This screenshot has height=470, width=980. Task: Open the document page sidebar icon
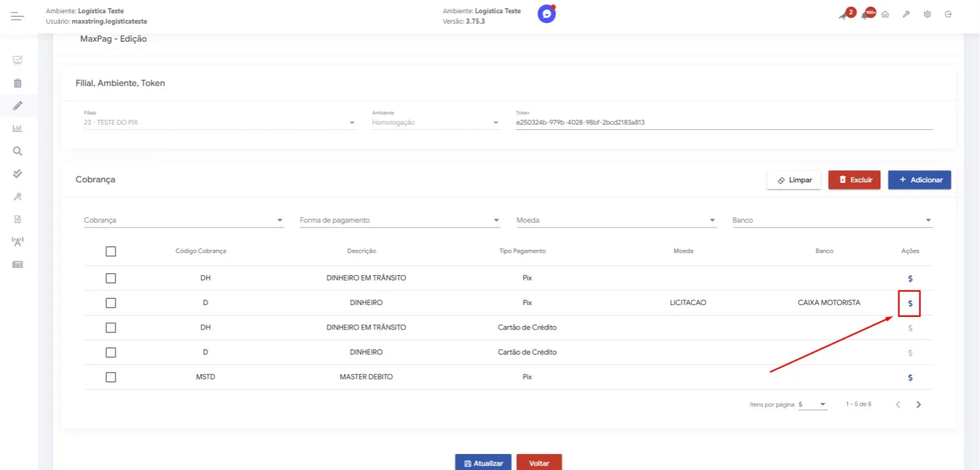click(18, 219)
